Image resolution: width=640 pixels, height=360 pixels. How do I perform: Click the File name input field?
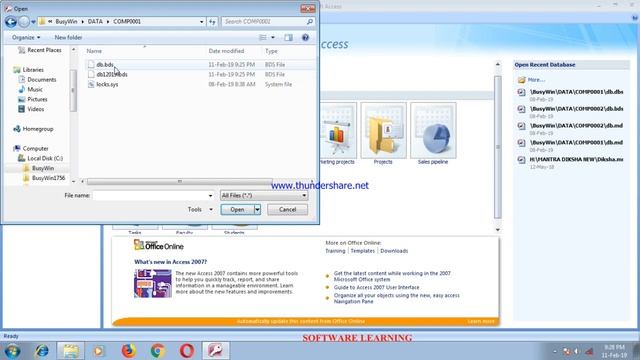(x=150, y=196)
